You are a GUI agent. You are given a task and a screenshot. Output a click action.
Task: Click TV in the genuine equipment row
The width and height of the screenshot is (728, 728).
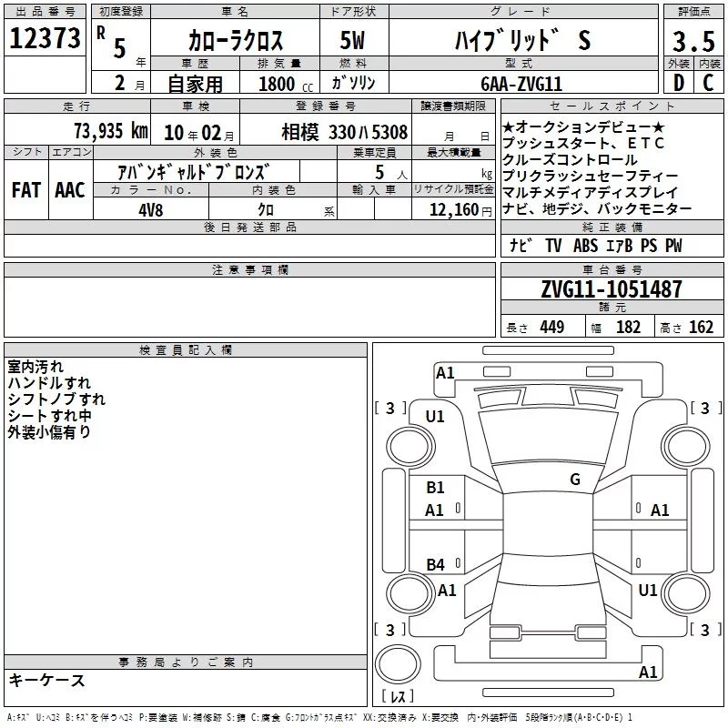(553, 246)
